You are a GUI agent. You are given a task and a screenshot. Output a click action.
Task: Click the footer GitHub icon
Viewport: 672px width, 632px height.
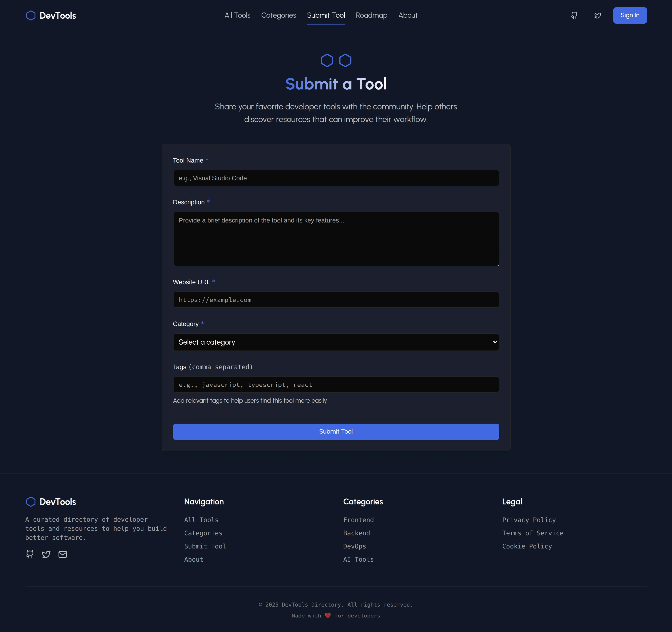(30, 554)
